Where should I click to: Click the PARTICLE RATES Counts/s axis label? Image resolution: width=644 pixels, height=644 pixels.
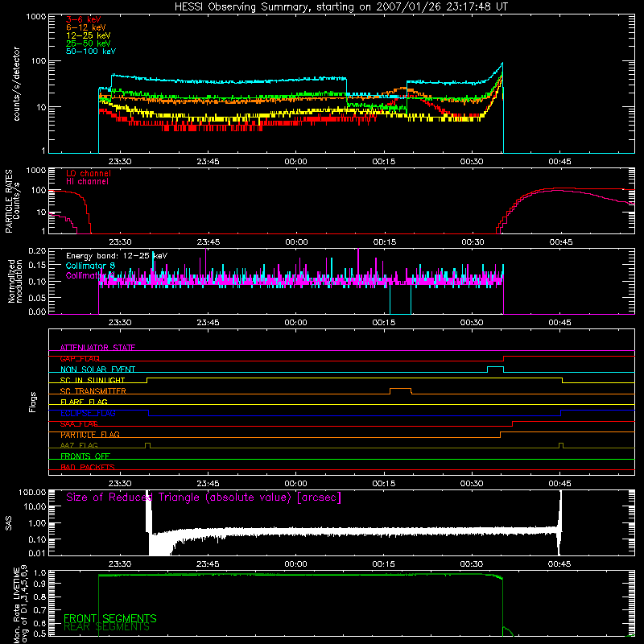pos(12,201)
